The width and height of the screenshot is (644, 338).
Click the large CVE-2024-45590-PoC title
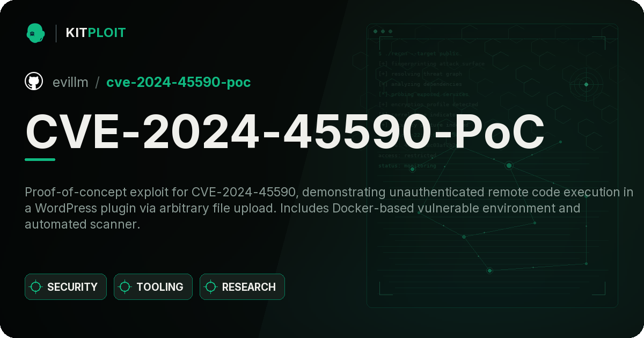point(285,131)
